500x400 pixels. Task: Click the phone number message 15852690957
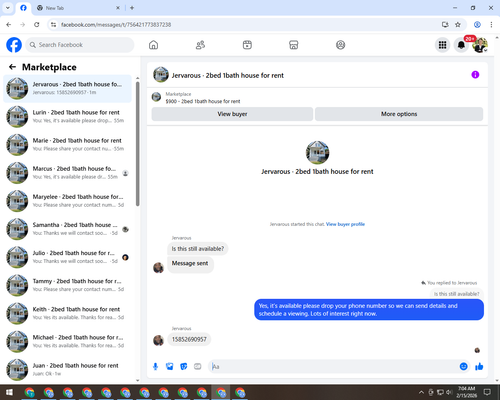(x=189, y=339)
